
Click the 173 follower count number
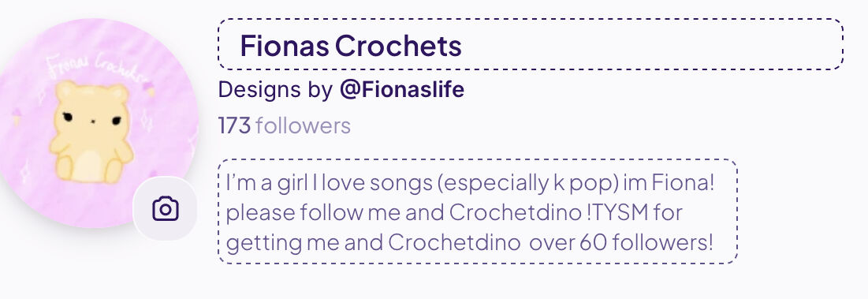pyautogui.click(x=235, y=125)
